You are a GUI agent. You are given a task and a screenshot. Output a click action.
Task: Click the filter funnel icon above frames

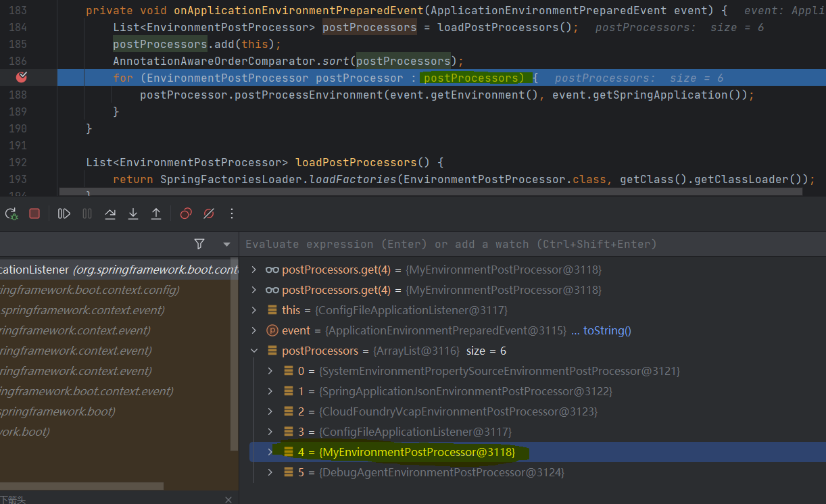(199, 244)
